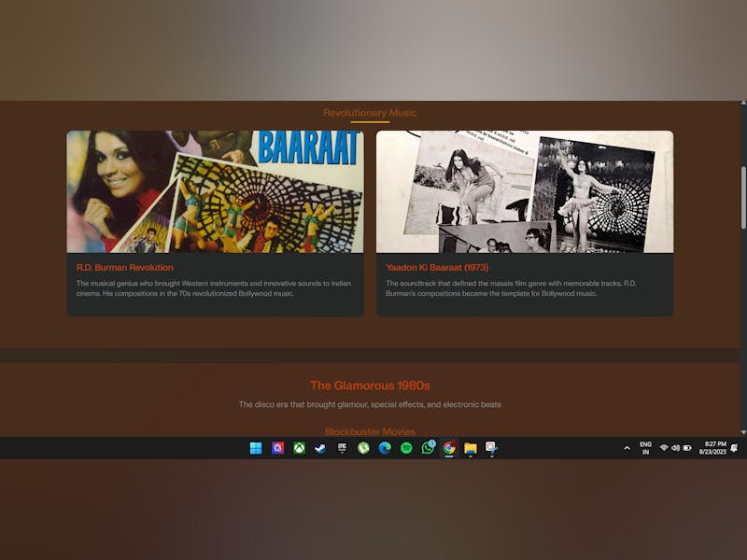This screenshot has width=747, height=560.
Task: Open the purple app icon beside Start
Action: pyautogui.click(x=277, y=448)
